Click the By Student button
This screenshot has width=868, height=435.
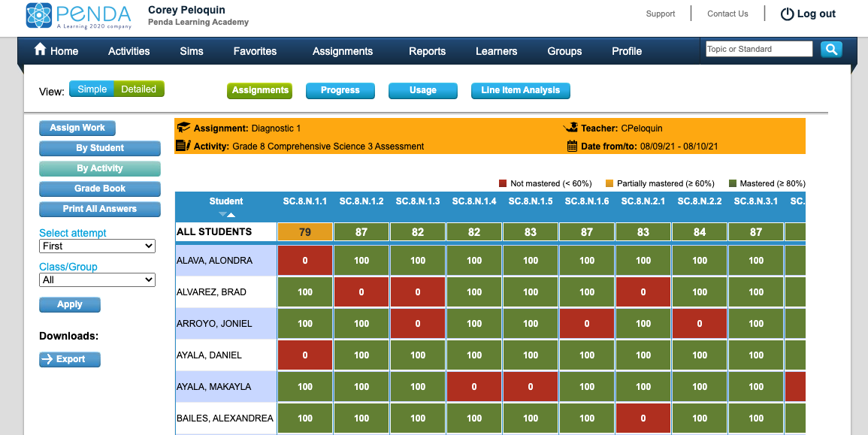point(100,148)
